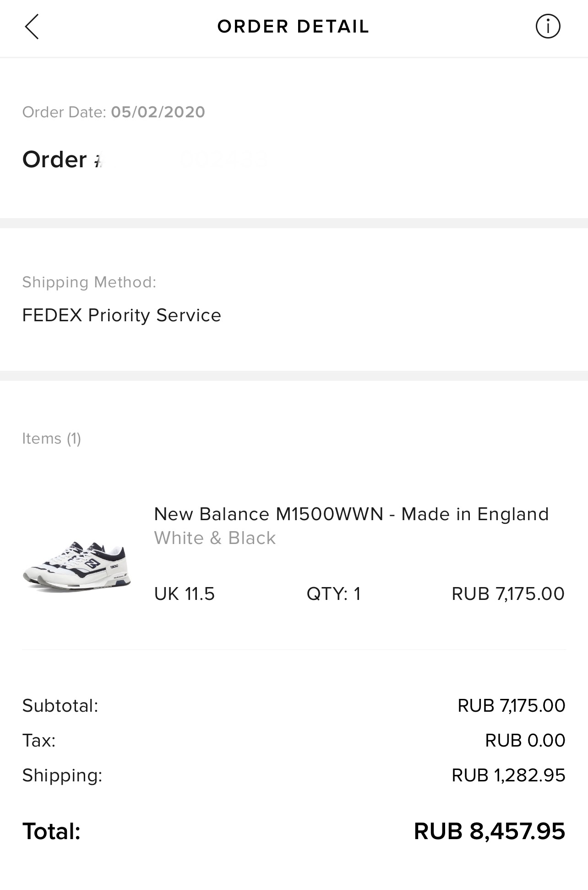Select the Total amount RUB 8,457.95
This screenshot has width=588, height=890.
click(x=489, y=831)
